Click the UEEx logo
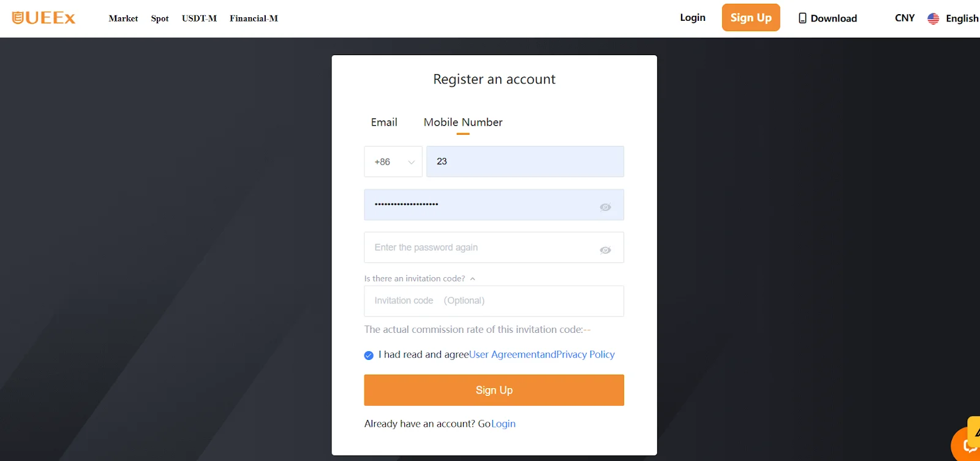Viewport: 980px width, 461px height. point(43,18)
